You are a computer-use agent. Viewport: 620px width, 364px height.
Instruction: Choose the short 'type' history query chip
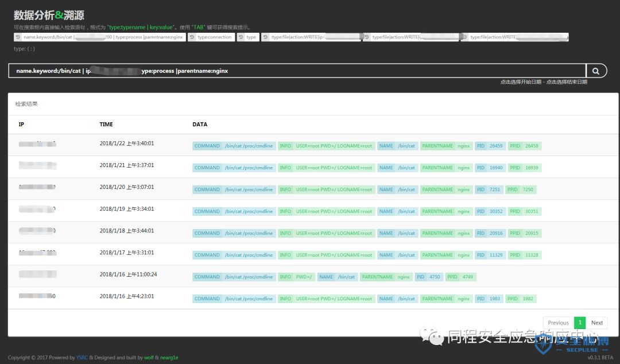[x=248, y=37]
